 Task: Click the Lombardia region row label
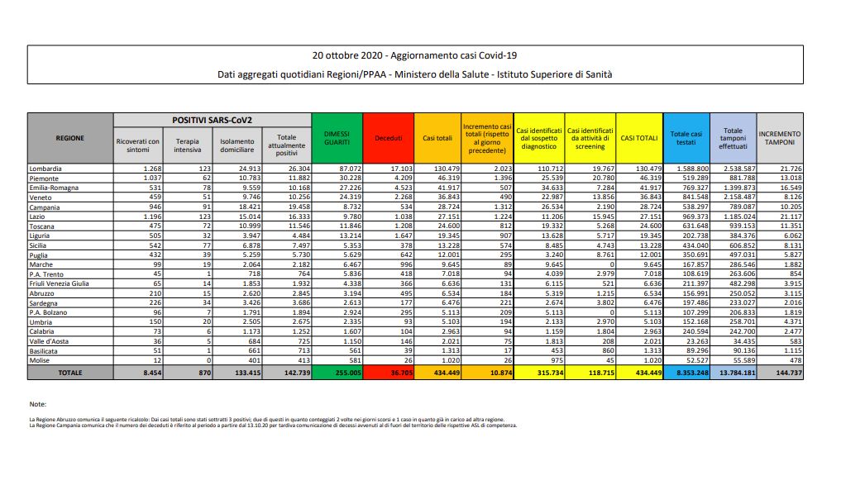(46, 169)
